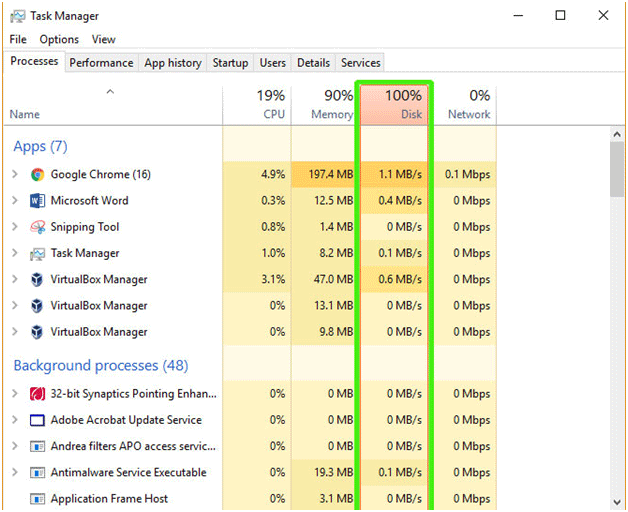Open the View menu
This screenshot has width=628, height=512.
coord(103,39)
